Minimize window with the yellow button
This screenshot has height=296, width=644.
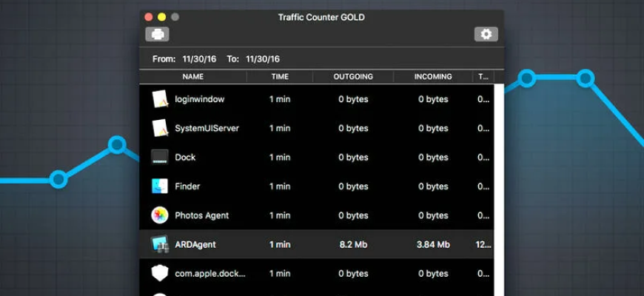click(162, 17)
